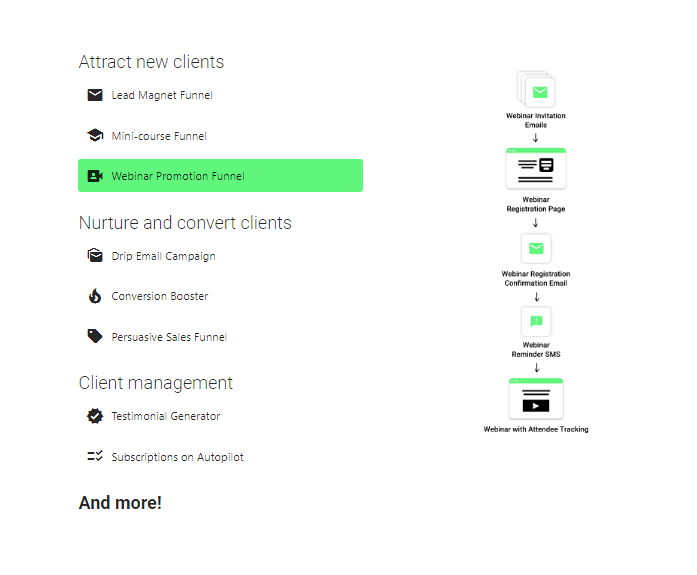Click the Mini-course graduation cap icon

pyautogui.click(x=95, y=136)
